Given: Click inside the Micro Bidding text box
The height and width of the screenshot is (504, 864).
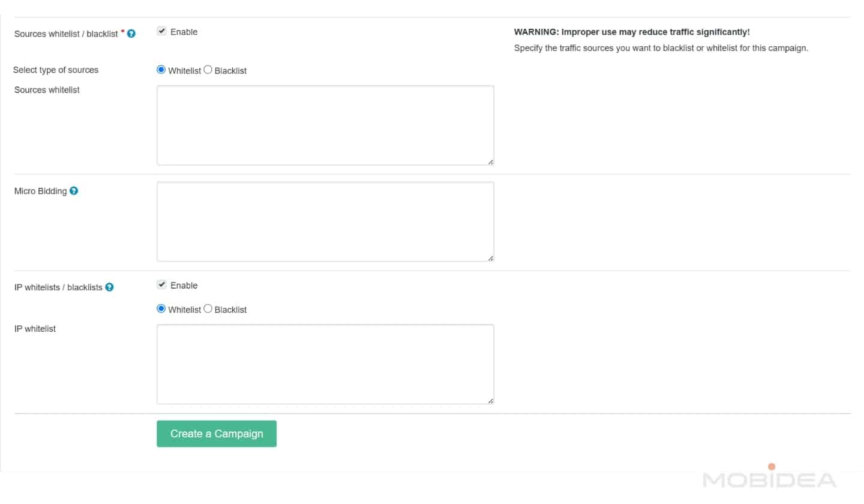Looking at the screenshot, I should (325, 221).
